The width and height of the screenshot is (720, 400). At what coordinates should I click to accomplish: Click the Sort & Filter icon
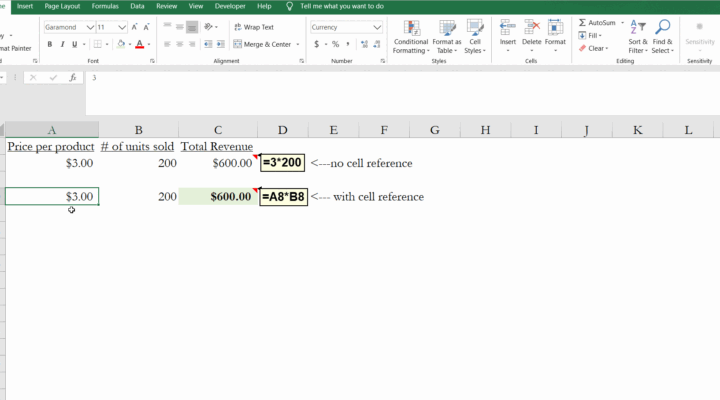tap(637, 27)
